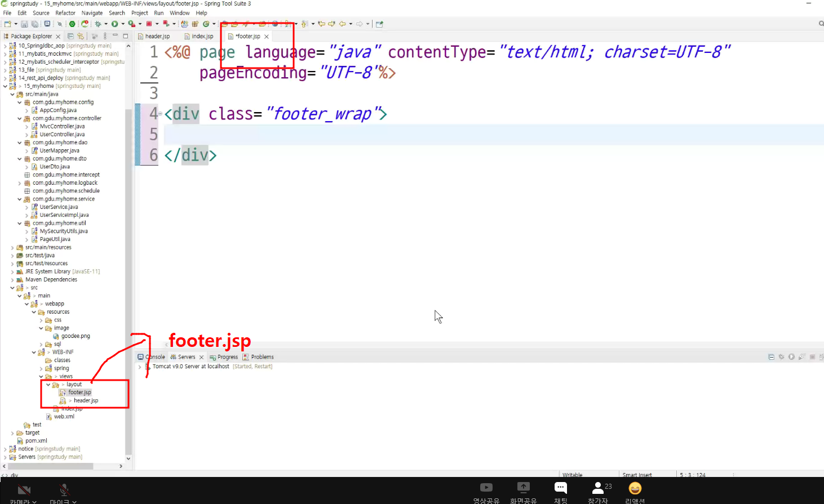
Task: Collapse the layout folder
Action: [x=48, y=385]
